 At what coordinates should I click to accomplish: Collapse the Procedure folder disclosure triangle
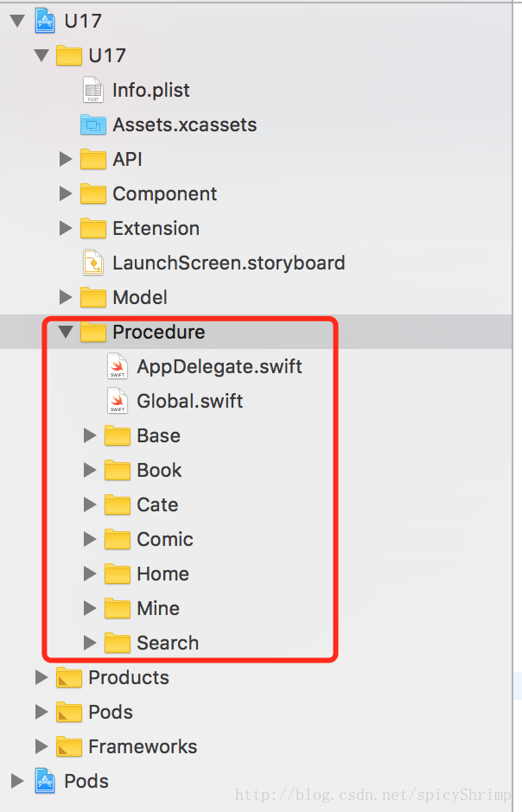(x=66, y=332)
